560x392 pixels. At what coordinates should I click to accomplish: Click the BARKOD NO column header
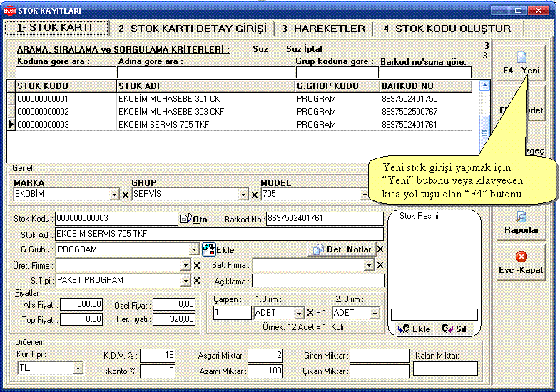pos(426,86)
